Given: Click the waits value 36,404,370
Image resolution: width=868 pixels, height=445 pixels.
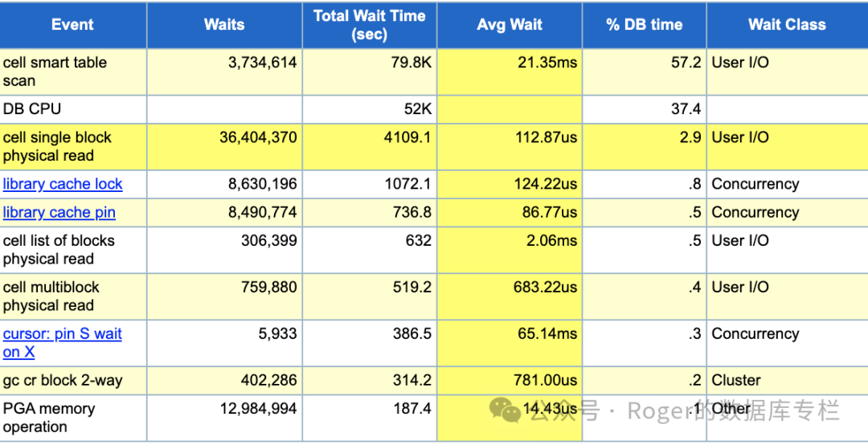Looking at the screenshot, I should [258, 137].
